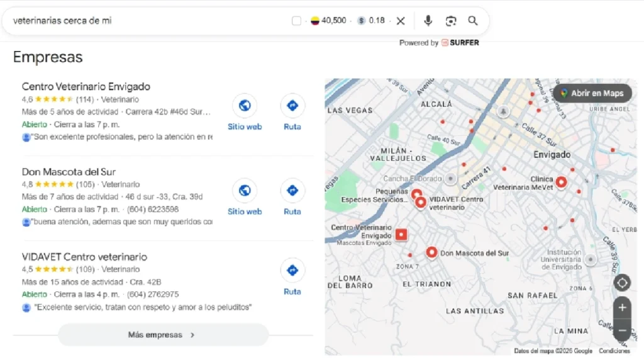This screenshot has width=644, height=358.
Task: Get route to VIDAVET Centro veterinario
Action: [x=292, y=271]
